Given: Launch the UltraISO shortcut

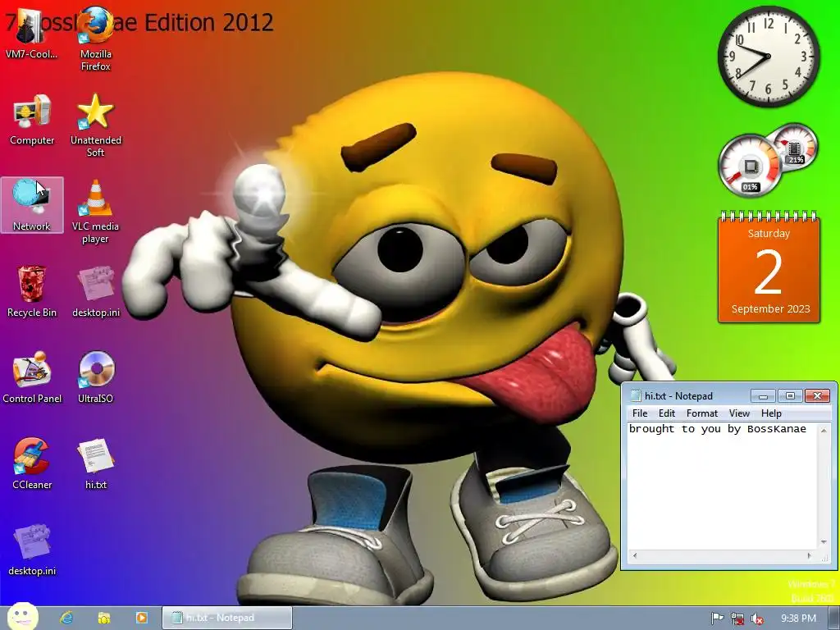Looking at the screenshot, I should (96, 377).
